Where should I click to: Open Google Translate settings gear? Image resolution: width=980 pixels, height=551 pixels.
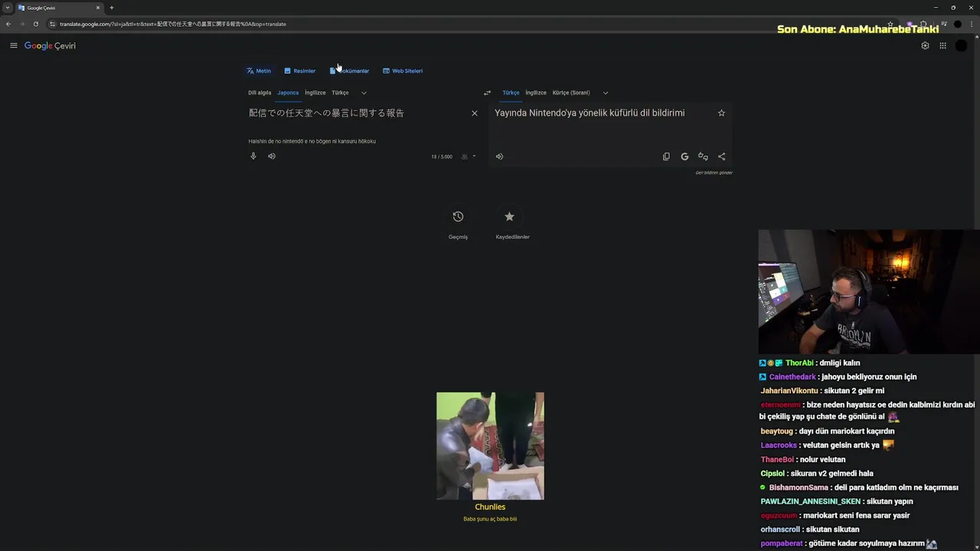925,46
